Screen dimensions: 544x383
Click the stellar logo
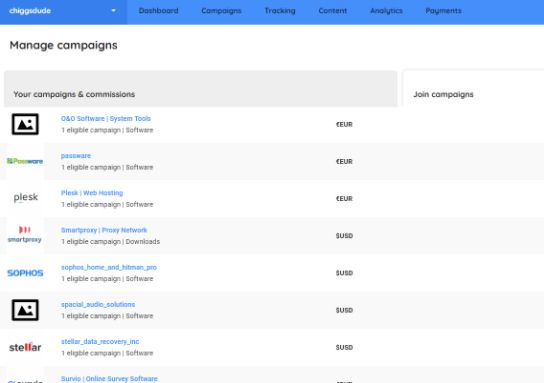point(25,347)
